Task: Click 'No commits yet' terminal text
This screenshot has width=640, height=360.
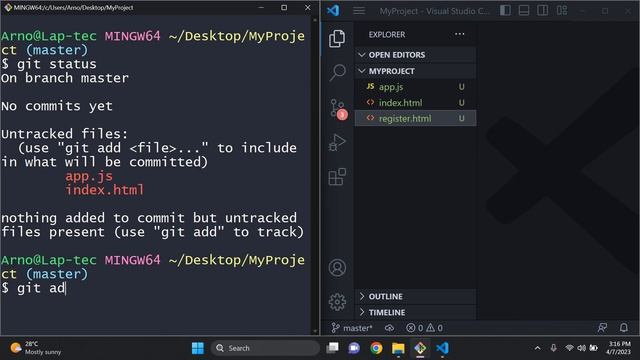Action: [x=57, y=106]
